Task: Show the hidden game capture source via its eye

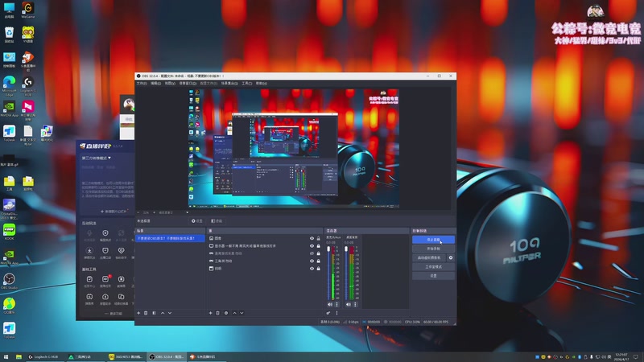Action: [x=312, y=253]
